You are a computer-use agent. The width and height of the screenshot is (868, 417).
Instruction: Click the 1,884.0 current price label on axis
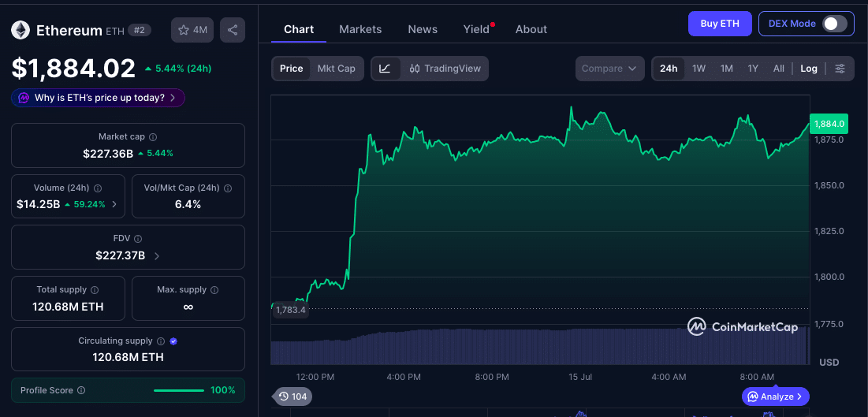point(828,124)
